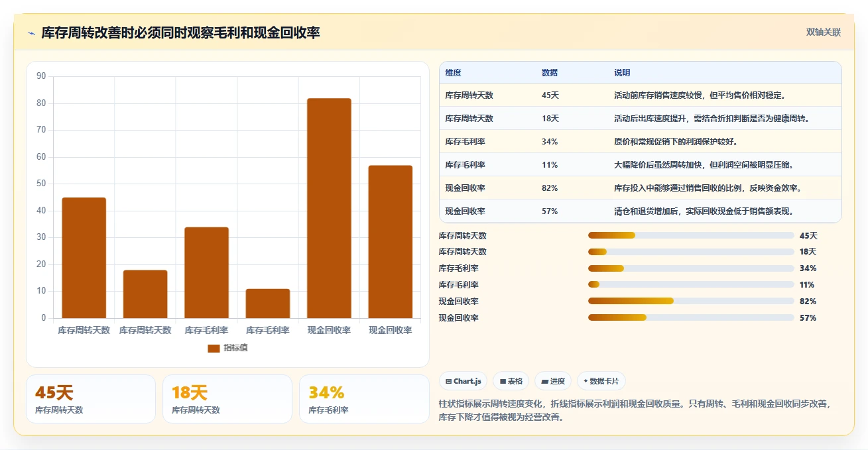
Task: Select the 45-value 库存周转天数 chart bar
Action: pos(84,258)
